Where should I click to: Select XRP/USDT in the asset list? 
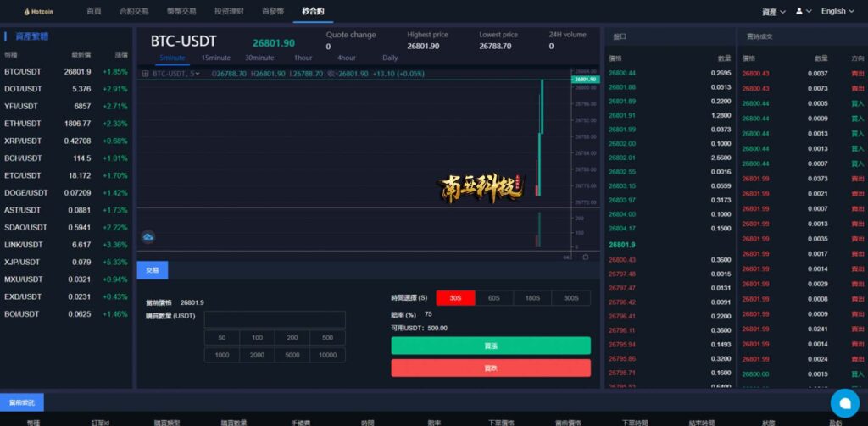66,141
